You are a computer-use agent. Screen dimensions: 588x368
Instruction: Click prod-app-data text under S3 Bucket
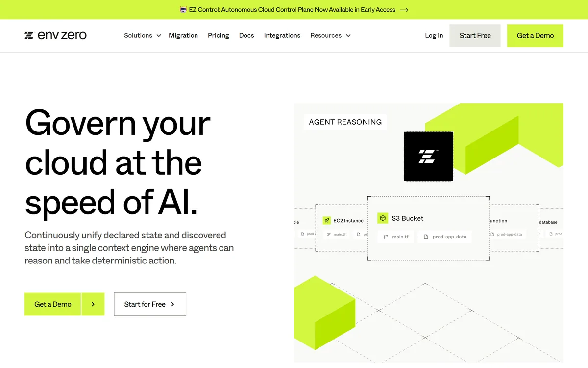click(449, 237)
